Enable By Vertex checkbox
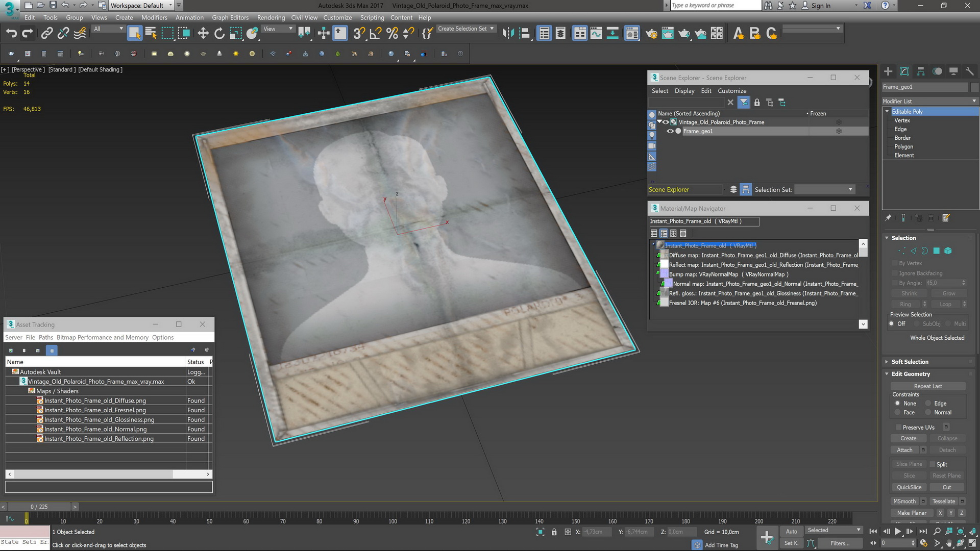 (x=895, y=263)
